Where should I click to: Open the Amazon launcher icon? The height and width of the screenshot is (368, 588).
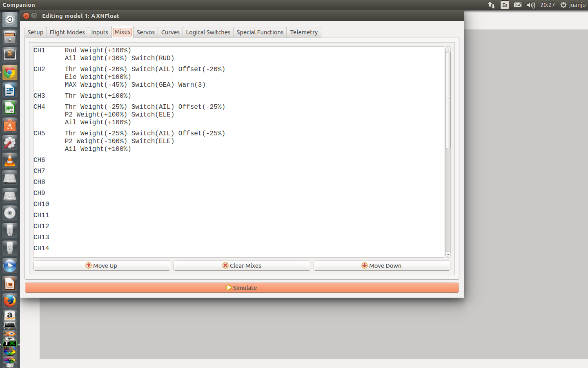click(10, 315)
